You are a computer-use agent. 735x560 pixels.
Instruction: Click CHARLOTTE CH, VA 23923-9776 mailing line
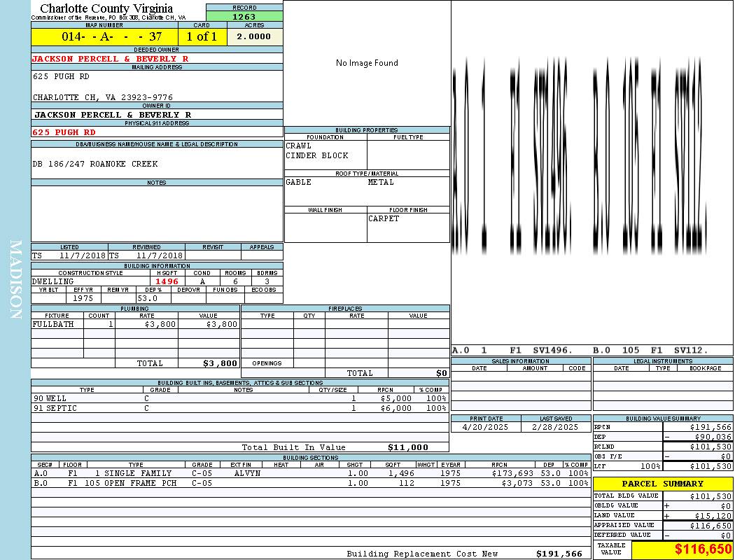[x=103, y=97]
